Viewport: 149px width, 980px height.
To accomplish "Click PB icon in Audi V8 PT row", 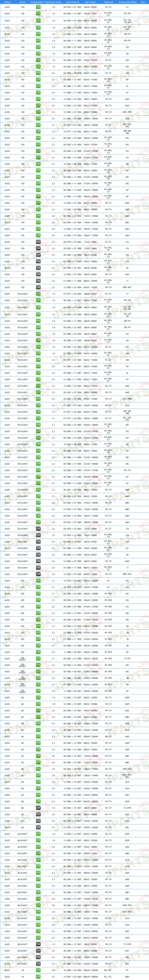I will (x=38, y=970).
